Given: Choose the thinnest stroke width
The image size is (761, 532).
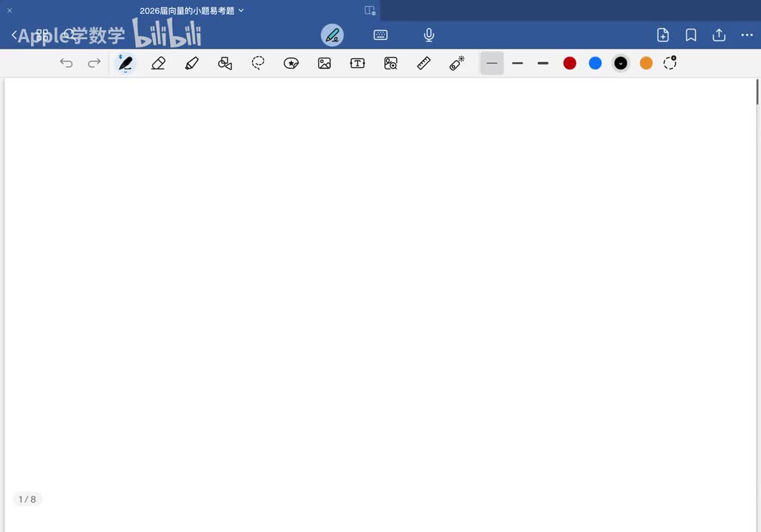Looking at the screenshot, I should pyautogui.click(x=491, y=63).
